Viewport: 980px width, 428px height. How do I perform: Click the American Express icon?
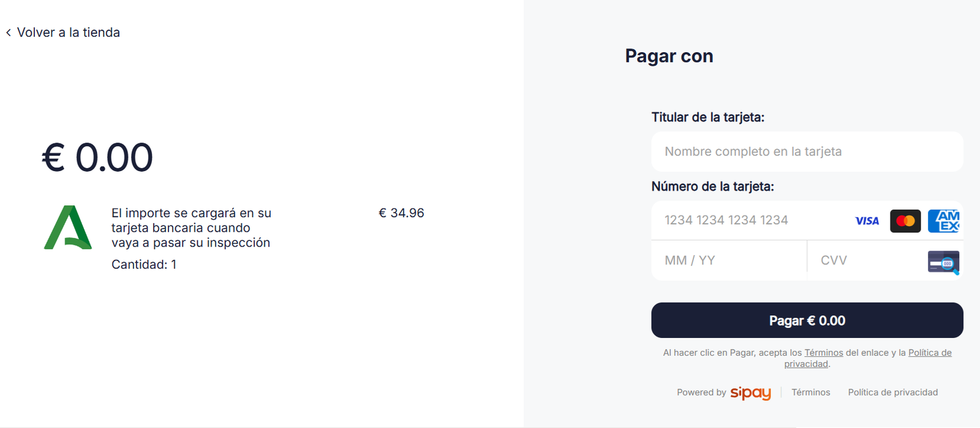tap(944, 221)
